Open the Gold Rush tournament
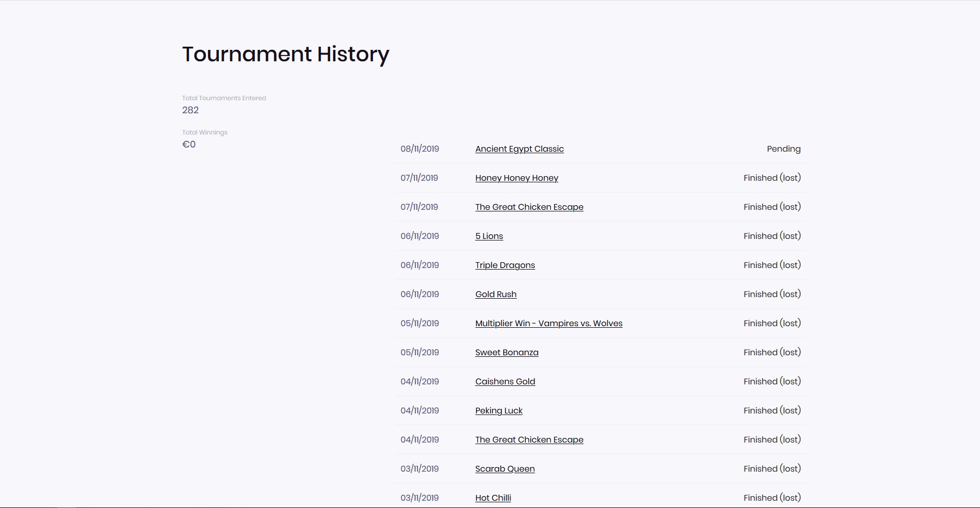 [x=495, y=295]
